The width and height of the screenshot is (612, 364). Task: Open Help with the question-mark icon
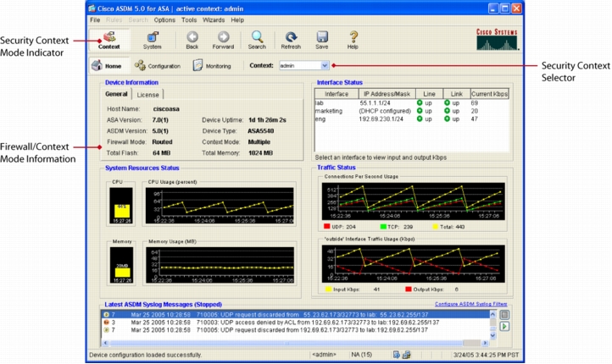pos(353,40)
